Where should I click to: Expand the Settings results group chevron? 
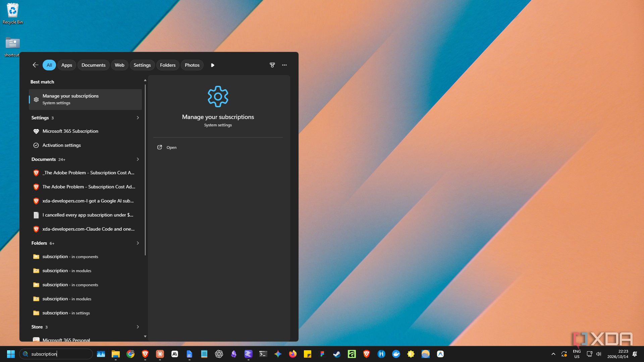pos(138,118)
